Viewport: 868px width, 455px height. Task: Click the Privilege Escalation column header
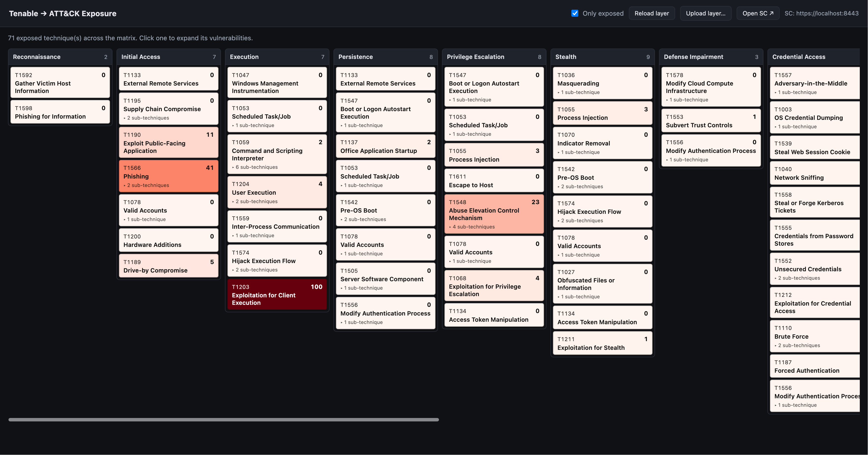494,57
